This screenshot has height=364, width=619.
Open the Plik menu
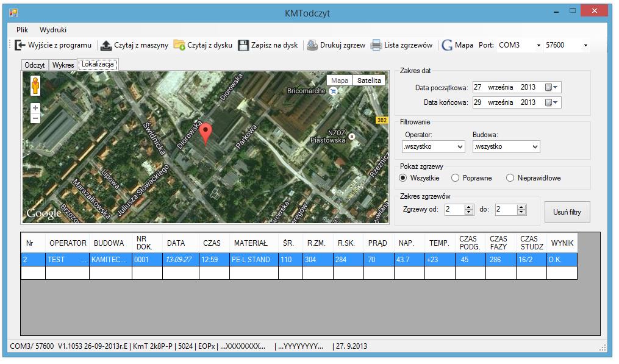click(22, 30)
